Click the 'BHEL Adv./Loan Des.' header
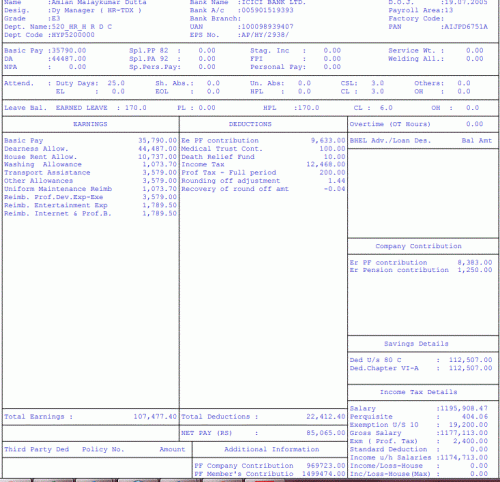This screenshot has width=500, height=482. (x=390, y=141)
